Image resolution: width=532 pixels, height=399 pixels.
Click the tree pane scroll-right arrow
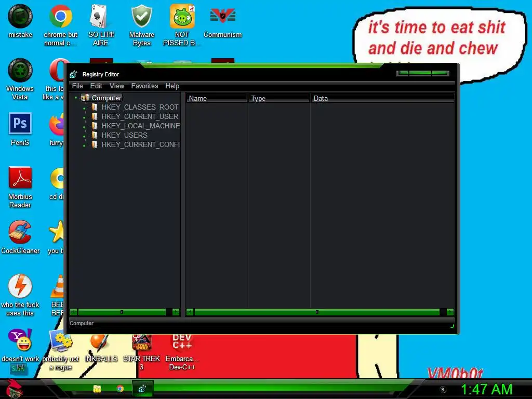pos(176,312)
